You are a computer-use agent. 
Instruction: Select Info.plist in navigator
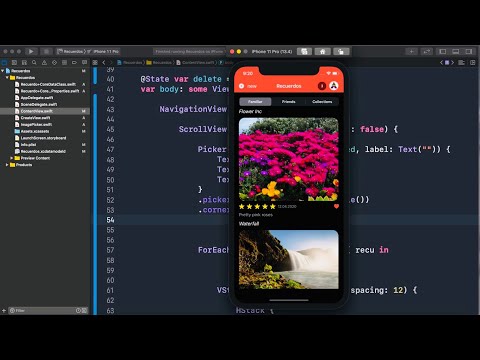click(28, 144)
